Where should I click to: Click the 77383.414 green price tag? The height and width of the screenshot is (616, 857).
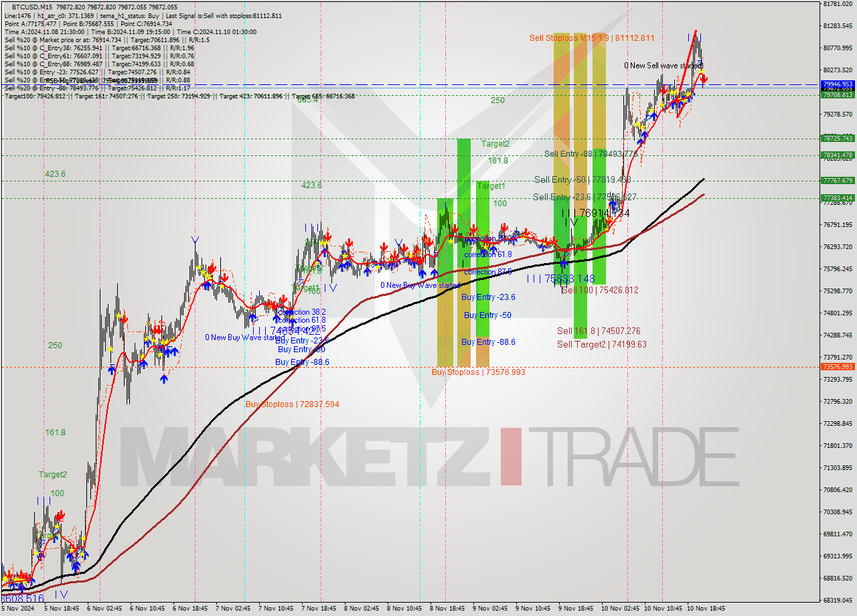(838, 198)
